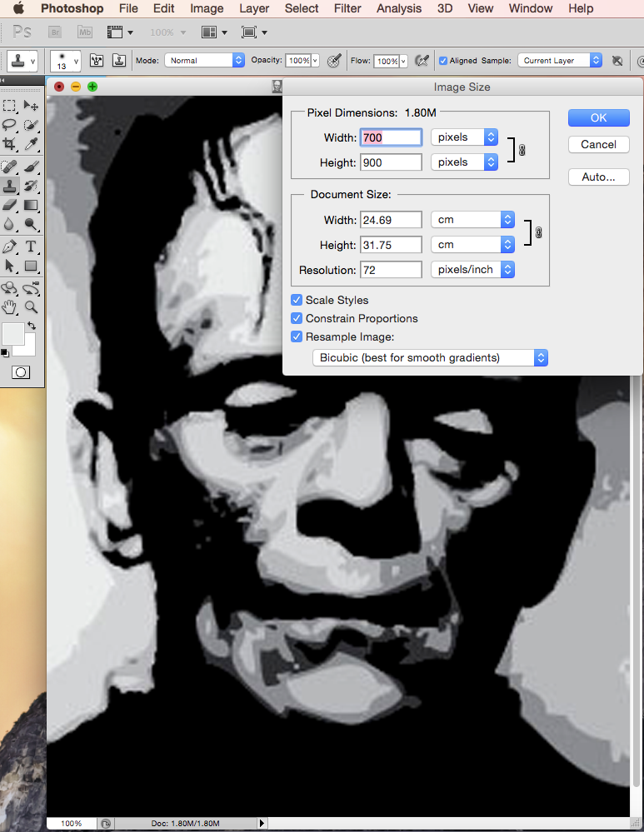Expand the blending Mode Normal dropdown
This screenshot has width=644, height=832.
pos(204,61)
